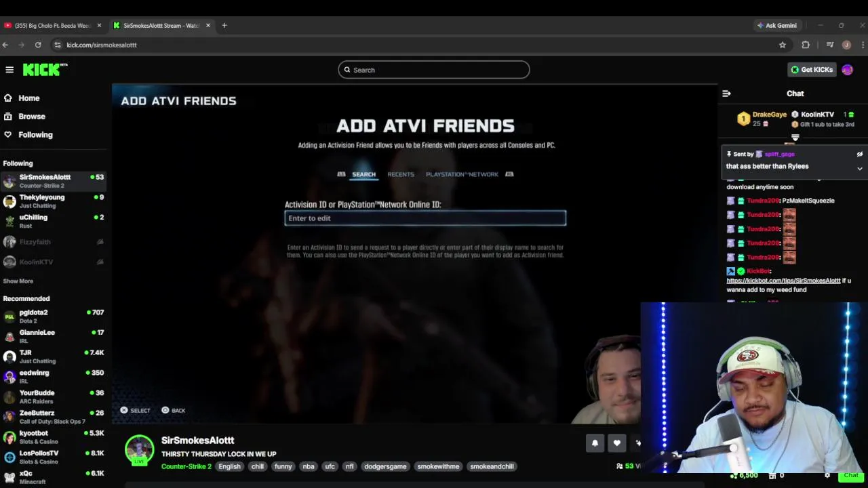Click the nfl tag

tap(349, 466)
